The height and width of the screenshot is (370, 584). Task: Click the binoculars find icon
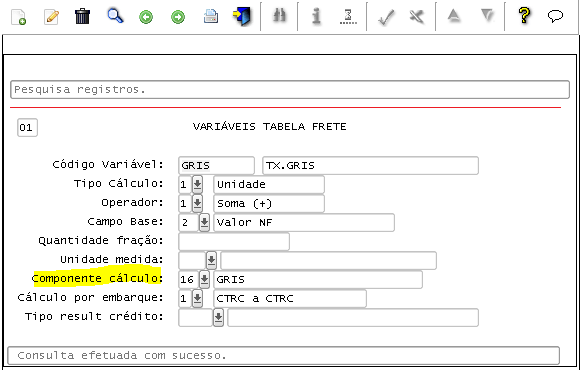tap(279, 16)
